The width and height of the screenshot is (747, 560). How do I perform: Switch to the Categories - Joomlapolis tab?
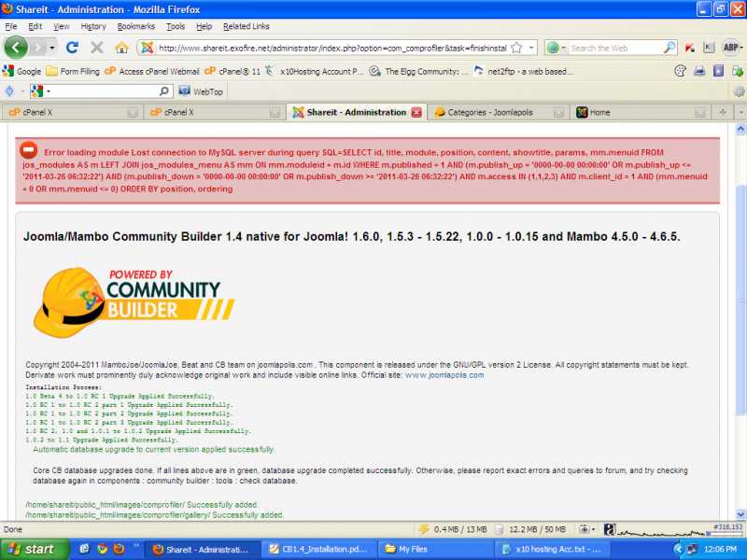pos(499,112)
